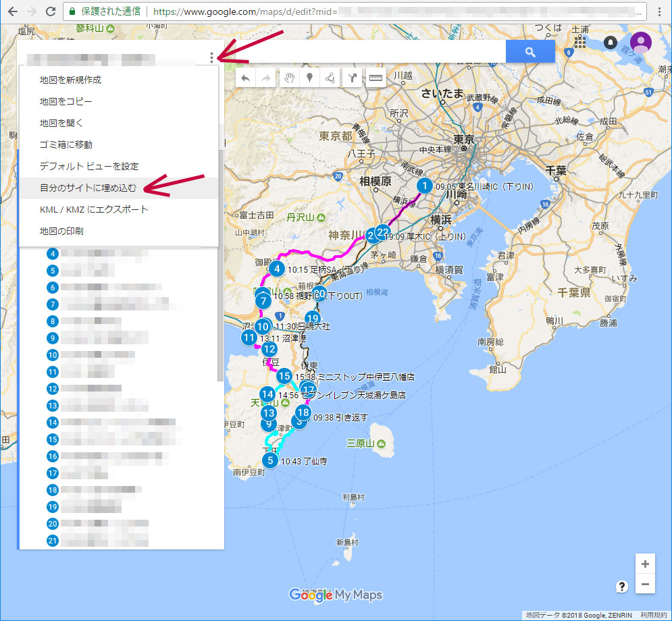Image resolution: width=672 pixels, height=621 pixels.
Task: Click map marker 4 at 足柄SA
Action: click(277, 269)
